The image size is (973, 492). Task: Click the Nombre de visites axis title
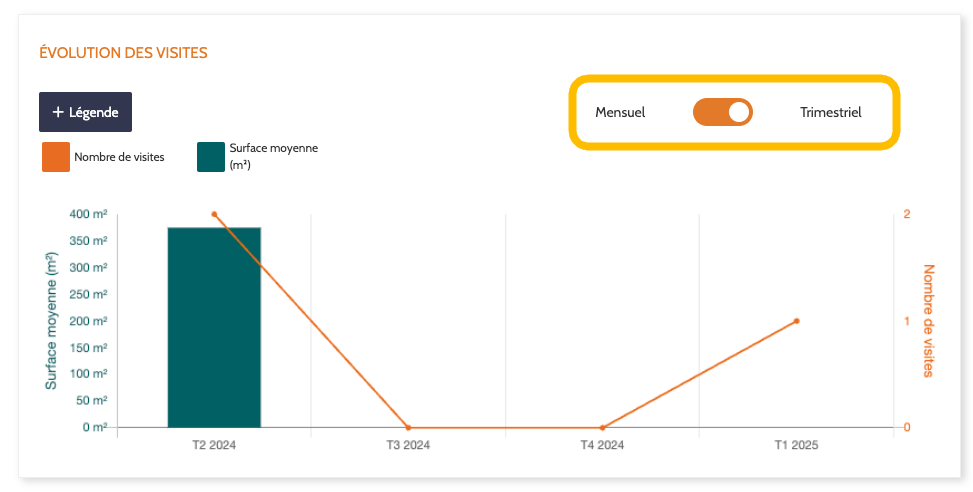pos(928,321)
